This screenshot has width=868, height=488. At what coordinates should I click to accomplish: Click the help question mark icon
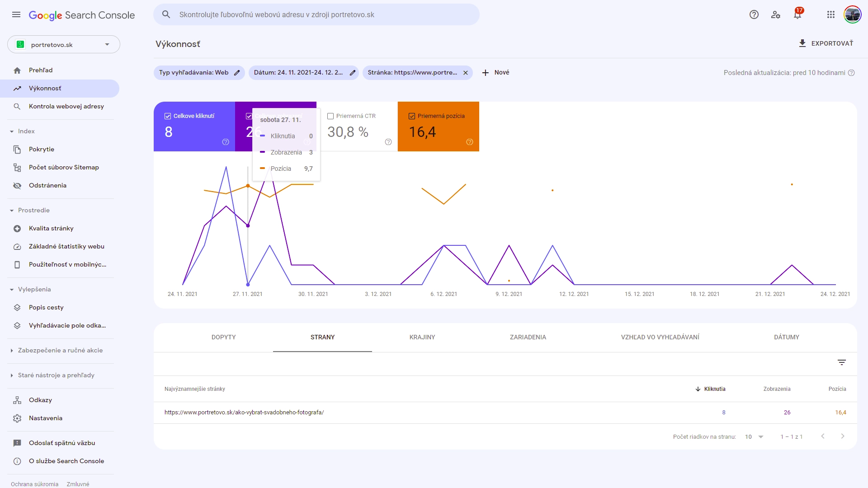click(x=754, y=15)
